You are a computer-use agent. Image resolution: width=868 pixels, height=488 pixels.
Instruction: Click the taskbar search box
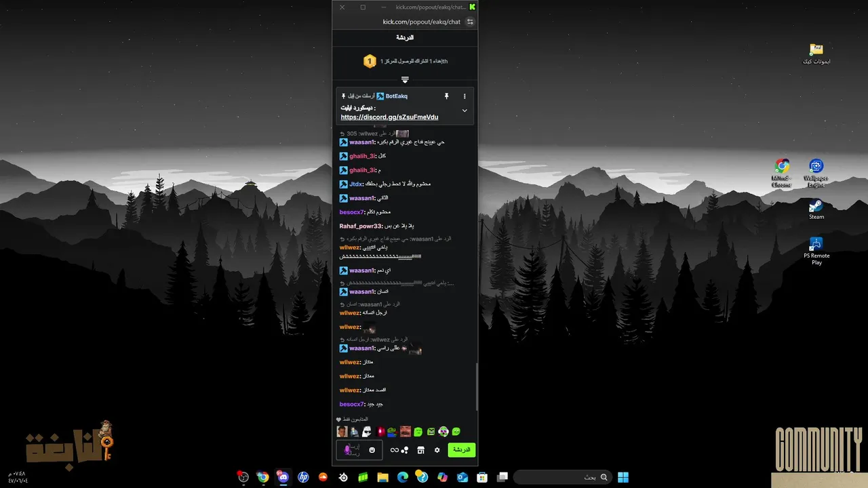click(x=562, y=477)
